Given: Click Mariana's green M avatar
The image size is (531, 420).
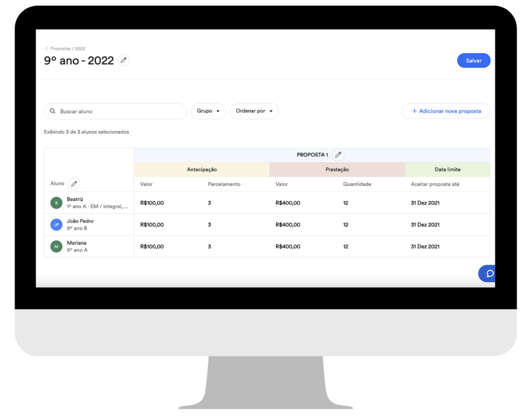Looking at the screenshot, I should tap(57, 246).
